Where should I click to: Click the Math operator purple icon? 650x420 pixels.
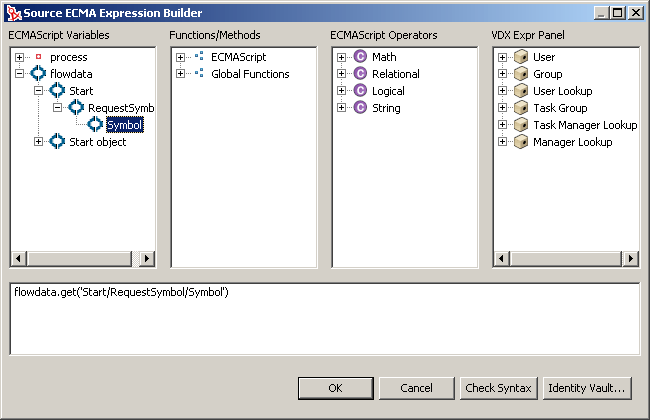(360, 56)
